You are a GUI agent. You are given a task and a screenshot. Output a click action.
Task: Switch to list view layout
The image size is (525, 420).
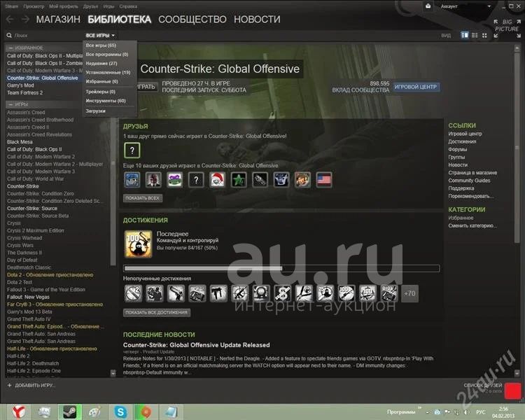pyautogui.click(x=475, y=35)
